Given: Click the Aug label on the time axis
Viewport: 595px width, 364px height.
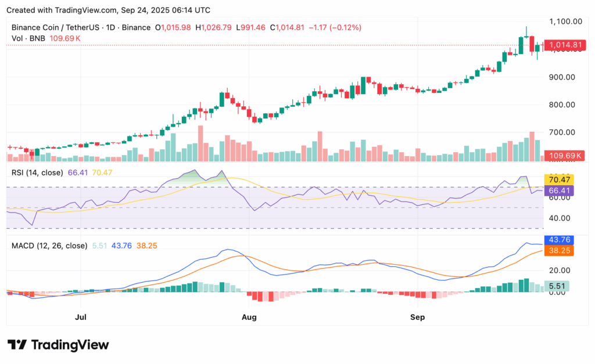Looking at the screenshot, I should [249, 317].
